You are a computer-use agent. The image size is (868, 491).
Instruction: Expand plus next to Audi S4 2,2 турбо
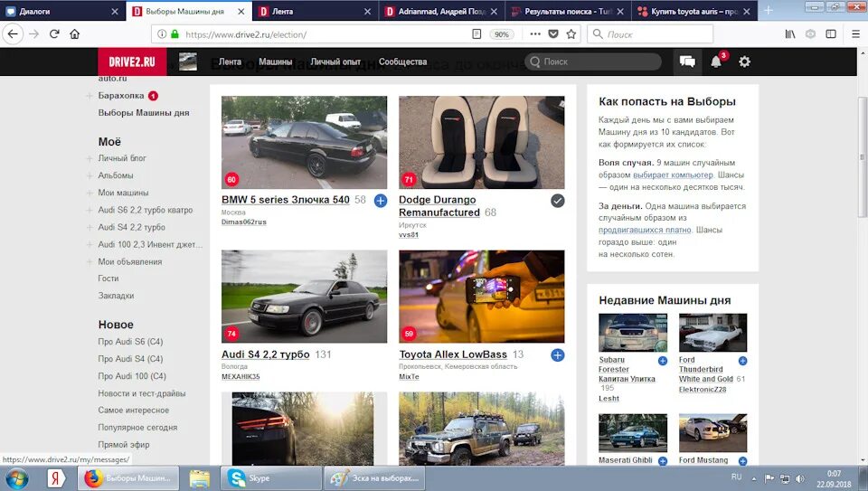click(x=90, y=227)
